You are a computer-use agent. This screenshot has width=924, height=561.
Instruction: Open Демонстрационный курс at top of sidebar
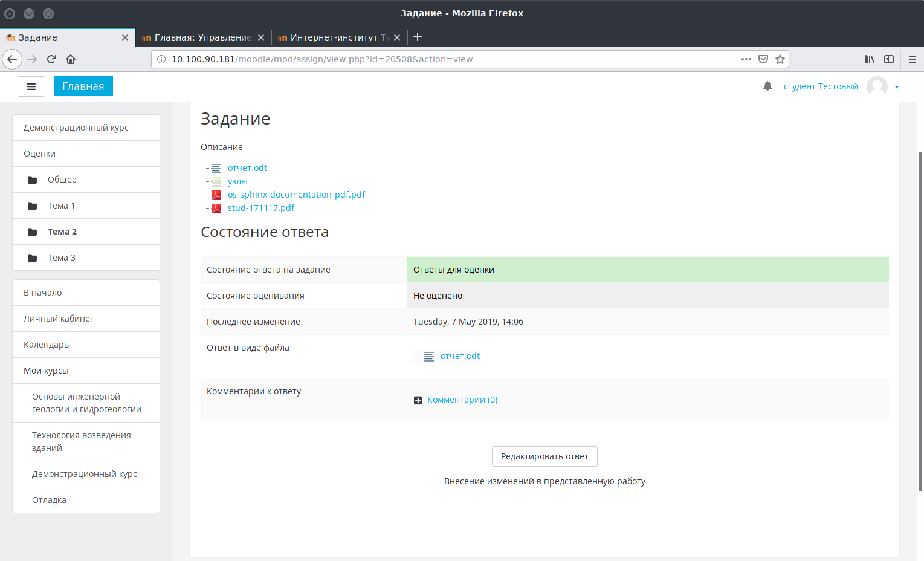[86, 128]
